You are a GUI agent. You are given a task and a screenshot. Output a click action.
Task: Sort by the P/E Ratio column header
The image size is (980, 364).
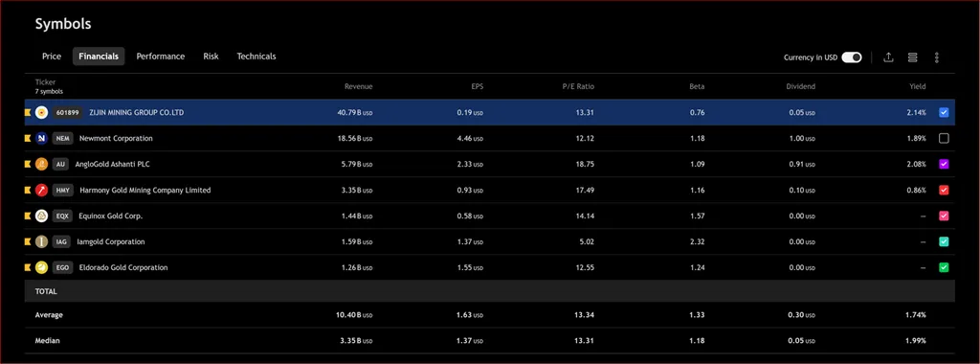tap(577, 86)
